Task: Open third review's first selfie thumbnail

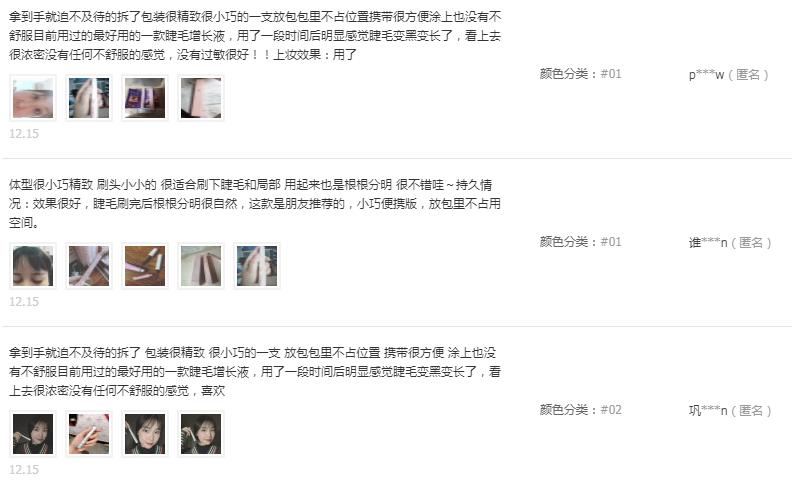Action: (x=33, y=434)
